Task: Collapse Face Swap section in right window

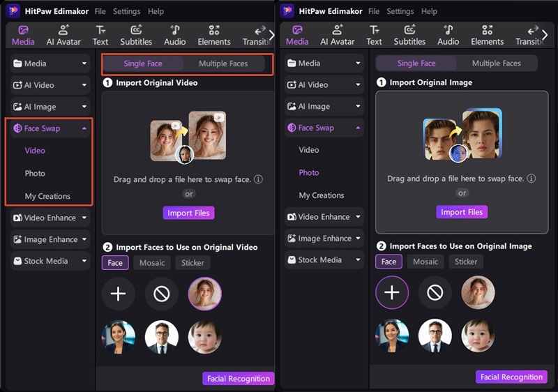Action: pyautogui.click(x=324, y=128)
